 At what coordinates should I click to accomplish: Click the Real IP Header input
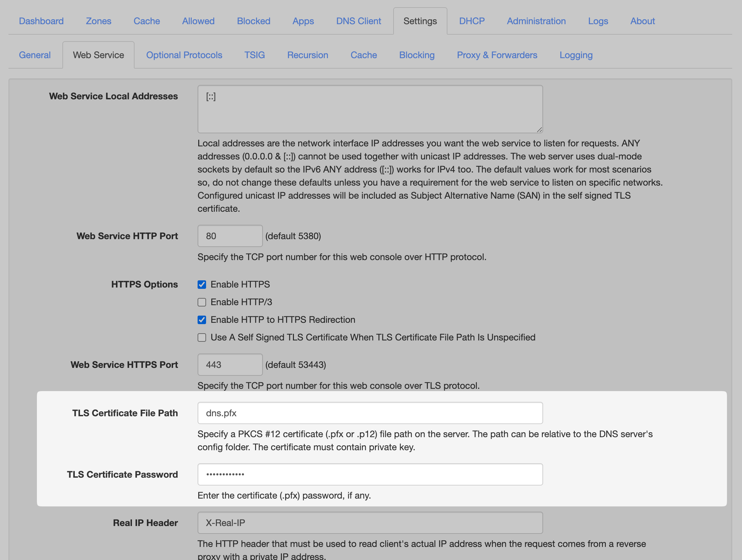point(370,523)
